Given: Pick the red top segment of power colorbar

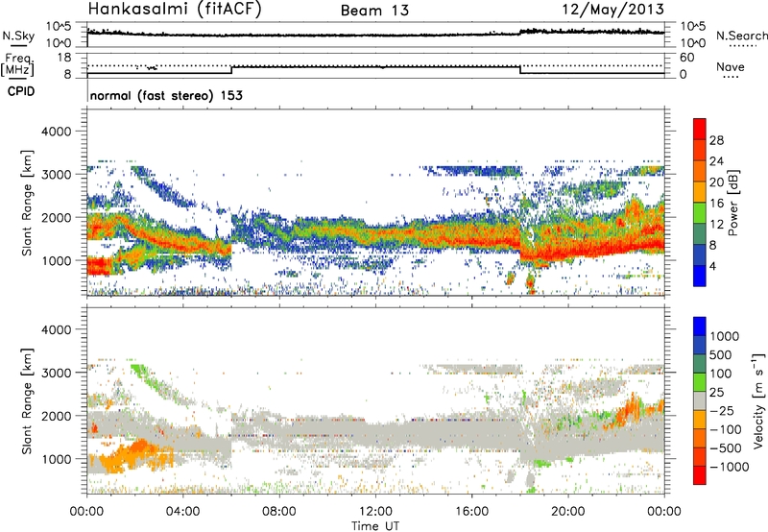Looking at the screenshot, I should coord(700,129).
